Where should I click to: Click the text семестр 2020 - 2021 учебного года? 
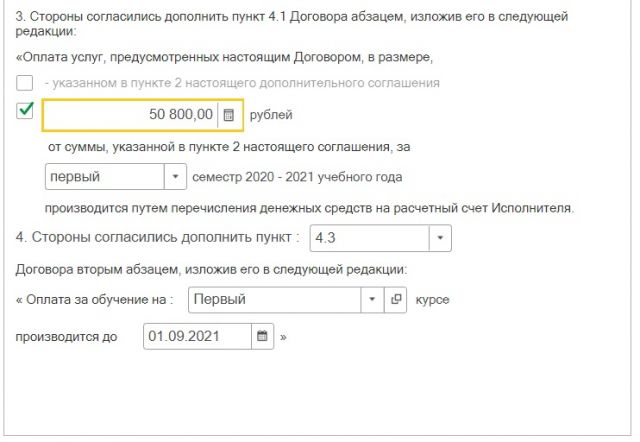tap(297, 177)
